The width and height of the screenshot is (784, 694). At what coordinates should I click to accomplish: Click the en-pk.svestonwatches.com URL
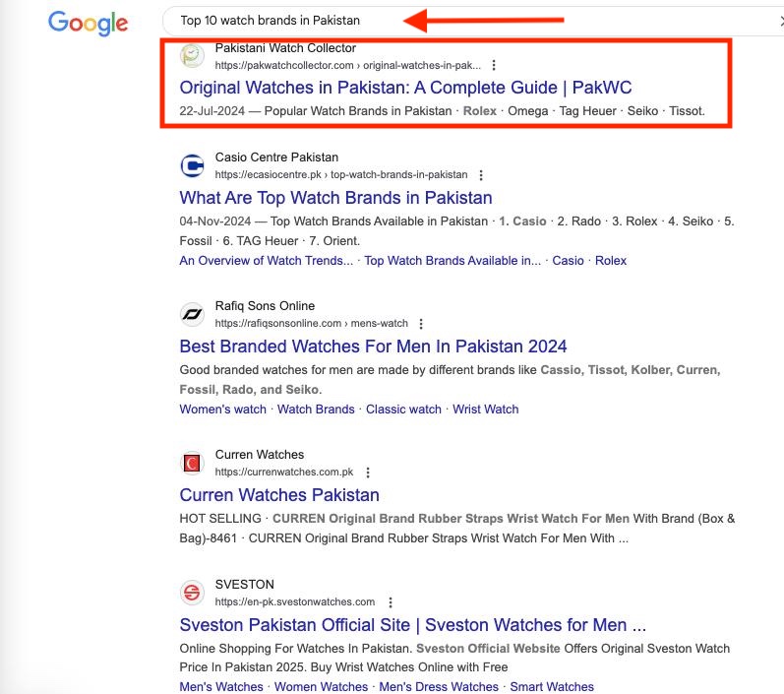(x=295, y=601)
